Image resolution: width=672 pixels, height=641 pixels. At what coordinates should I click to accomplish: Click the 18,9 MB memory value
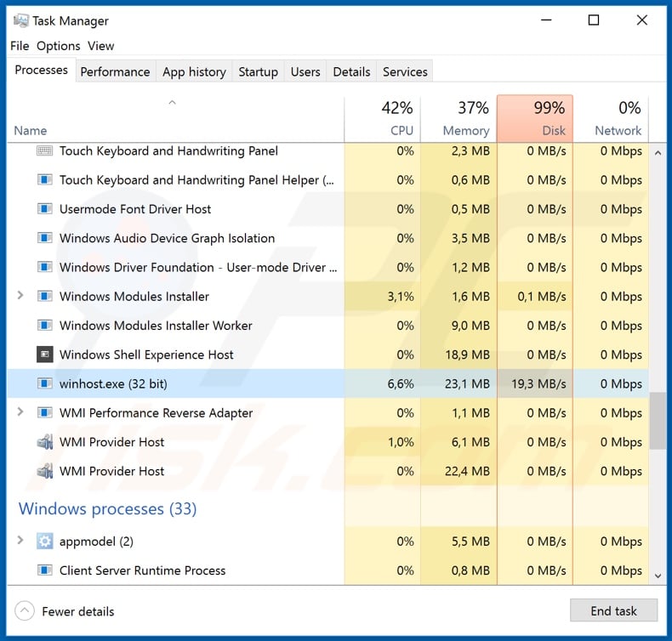(467, 355)
